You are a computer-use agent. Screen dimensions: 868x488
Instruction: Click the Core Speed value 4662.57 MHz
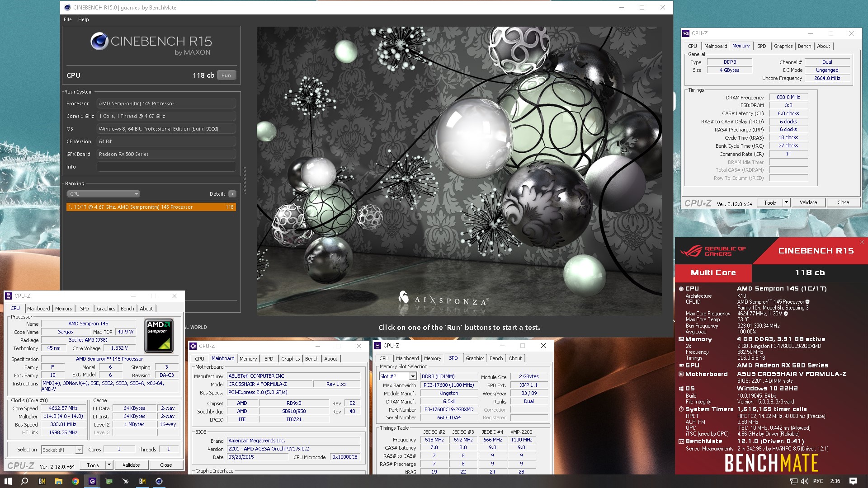63,408
